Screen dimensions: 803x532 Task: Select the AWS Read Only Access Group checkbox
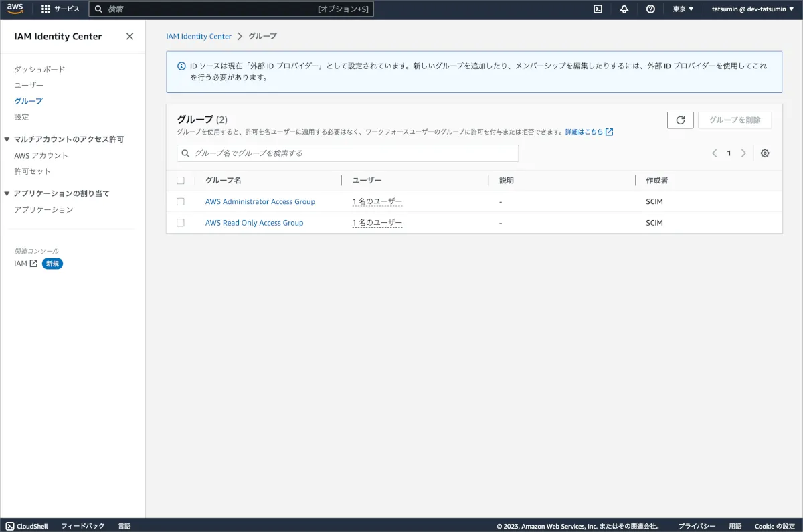181,223
